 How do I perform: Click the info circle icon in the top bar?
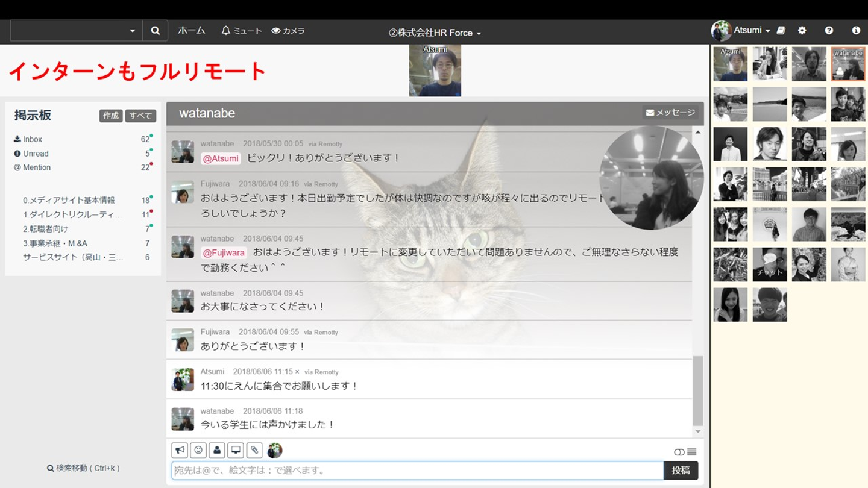(856, 30)
